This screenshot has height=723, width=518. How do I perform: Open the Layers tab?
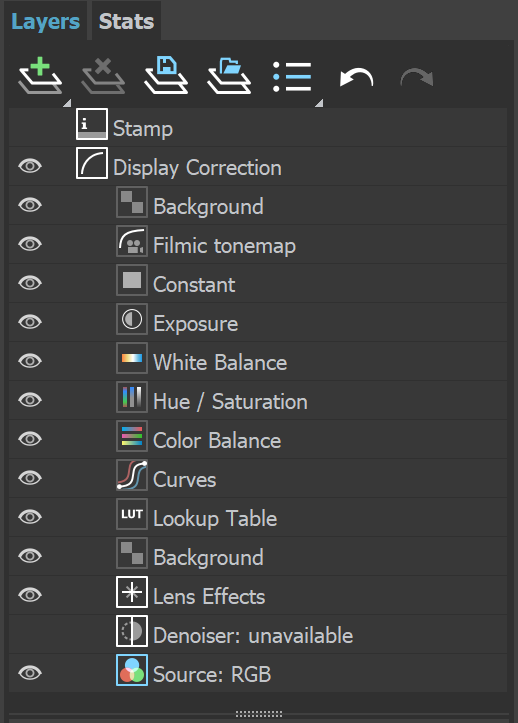pyautogui.click(x=45, y=21)
